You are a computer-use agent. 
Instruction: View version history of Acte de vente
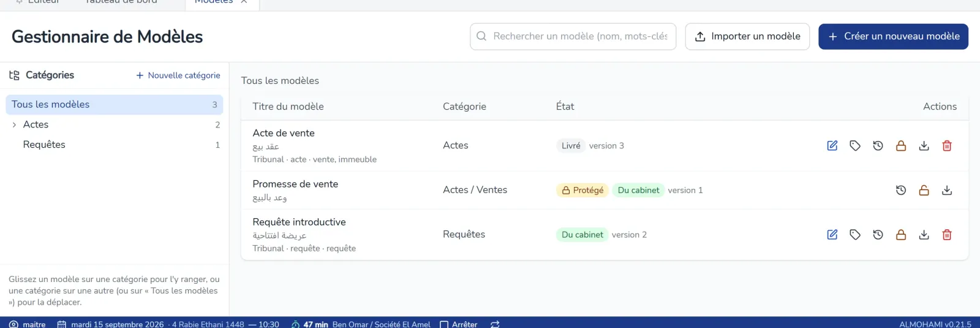(x=878, y=146)
